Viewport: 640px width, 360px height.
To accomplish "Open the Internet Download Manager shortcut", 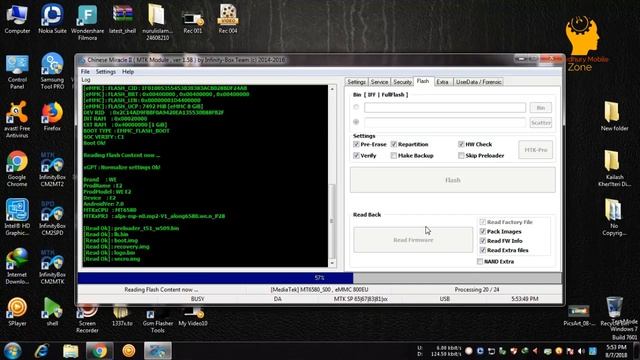I will tap(17, 266).
